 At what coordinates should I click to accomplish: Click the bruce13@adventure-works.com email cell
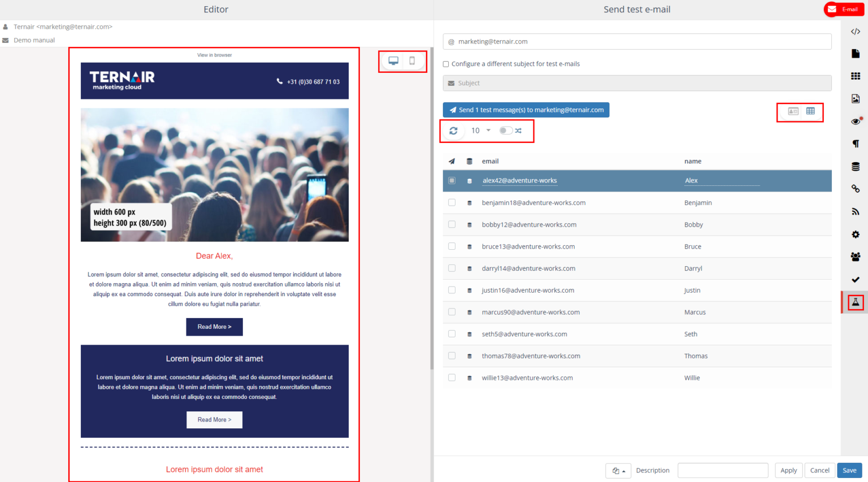(x=528, y=247)
